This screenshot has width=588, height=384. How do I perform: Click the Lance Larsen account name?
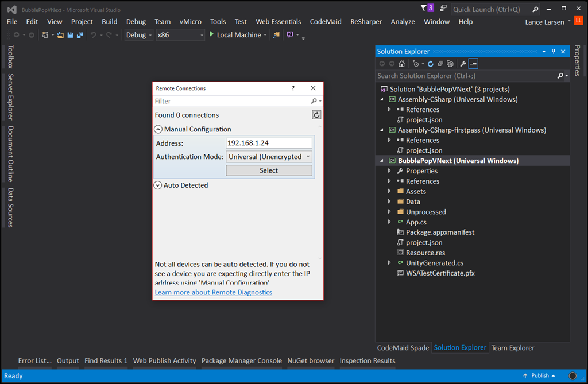[x=544, y=22]
